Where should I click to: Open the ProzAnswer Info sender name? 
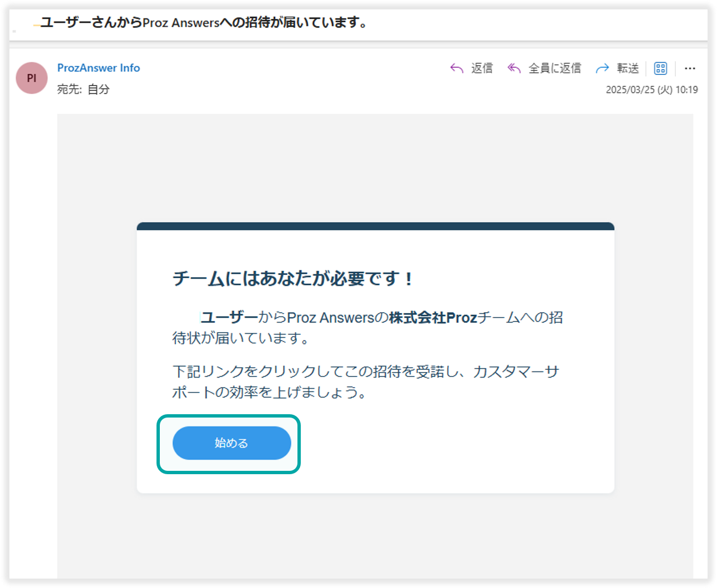click(x=98, y=68)
